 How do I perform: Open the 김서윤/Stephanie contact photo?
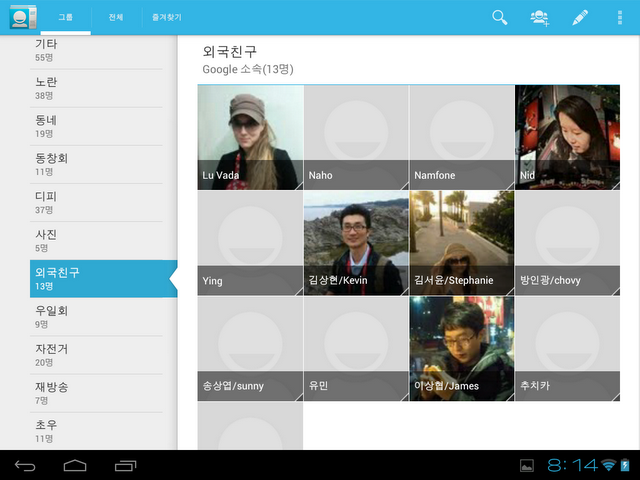pyautogui.click(x=462, y=243)
